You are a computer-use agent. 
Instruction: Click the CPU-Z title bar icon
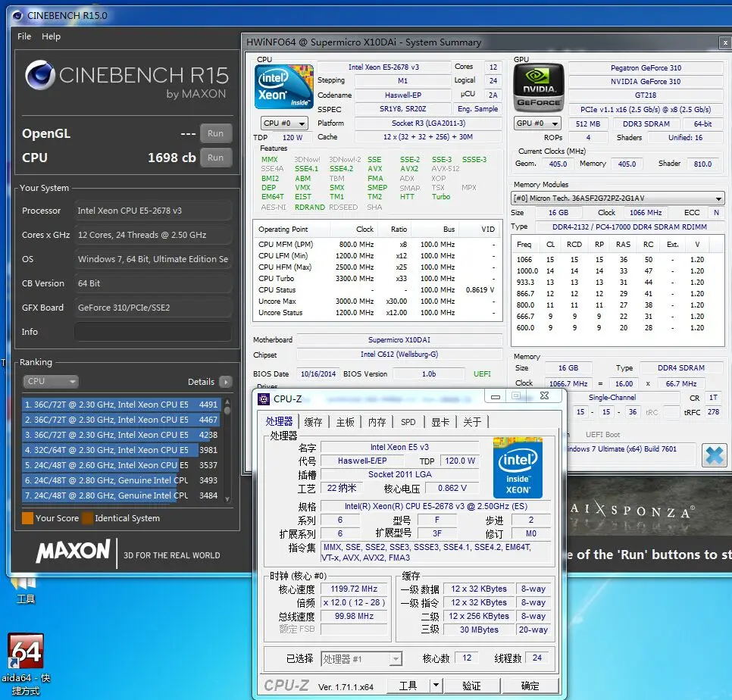click(x=264, y=399)
